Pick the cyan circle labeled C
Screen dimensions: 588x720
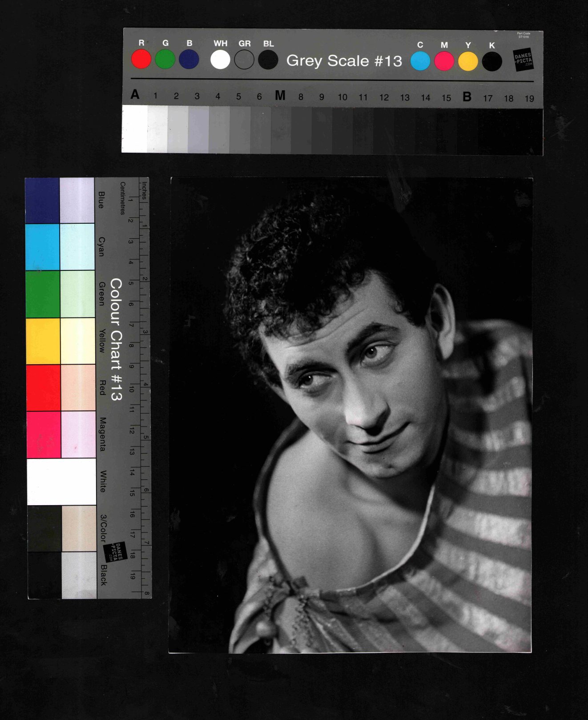[420, 61]
